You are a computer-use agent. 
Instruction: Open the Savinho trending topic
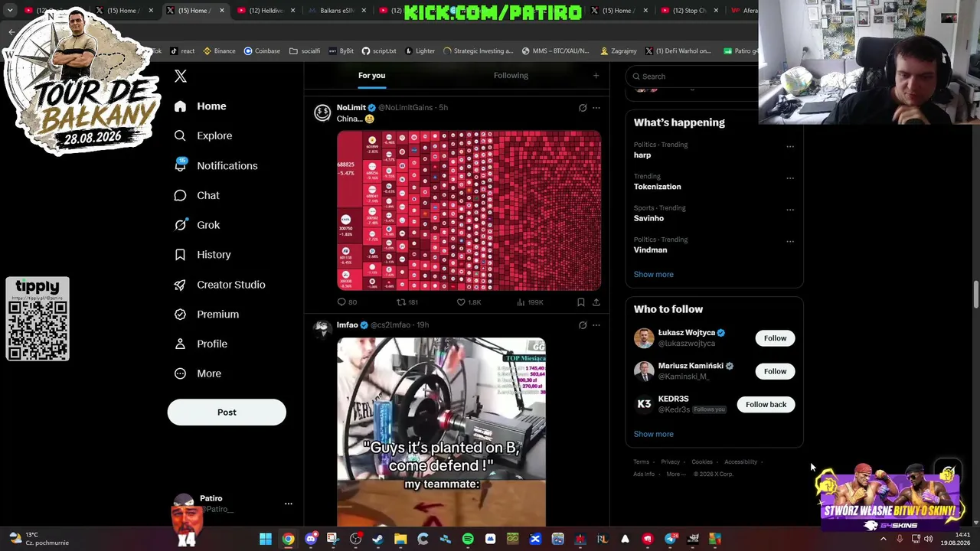coord(648,218)
